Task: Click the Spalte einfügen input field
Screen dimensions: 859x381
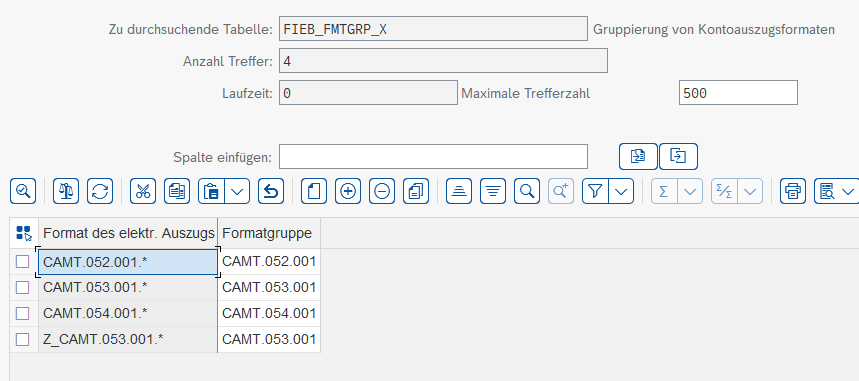Action: pyautogui.click(x=433, y=157)
